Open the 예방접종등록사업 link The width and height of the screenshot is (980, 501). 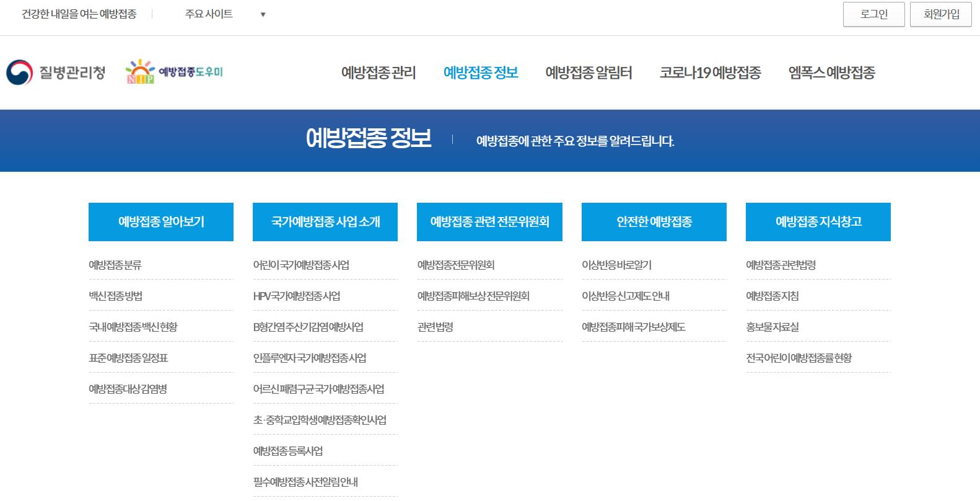288,451
